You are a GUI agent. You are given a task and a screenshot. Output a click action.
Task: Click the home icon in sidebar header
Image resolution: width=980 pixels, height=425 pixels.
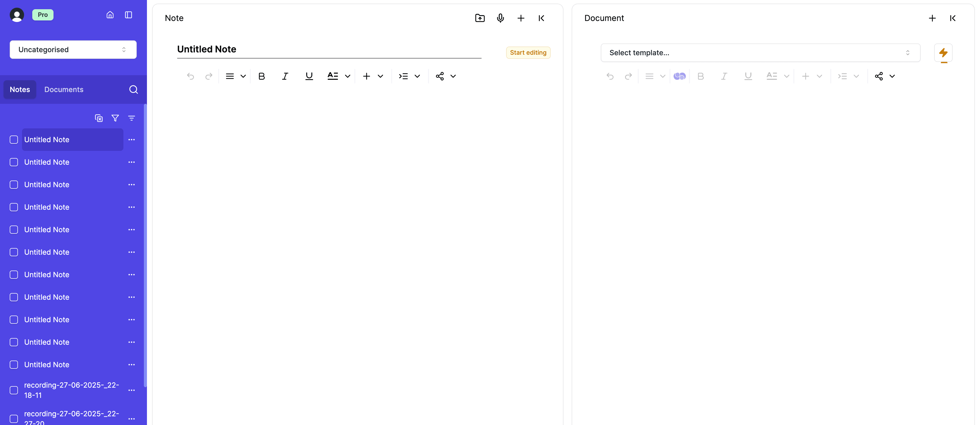[110, 15]
